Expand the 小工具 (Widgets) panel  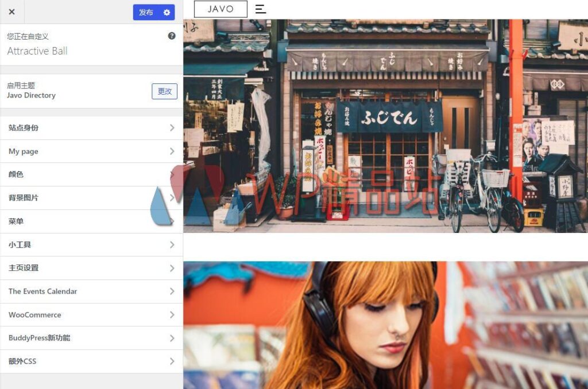point(92,244)
